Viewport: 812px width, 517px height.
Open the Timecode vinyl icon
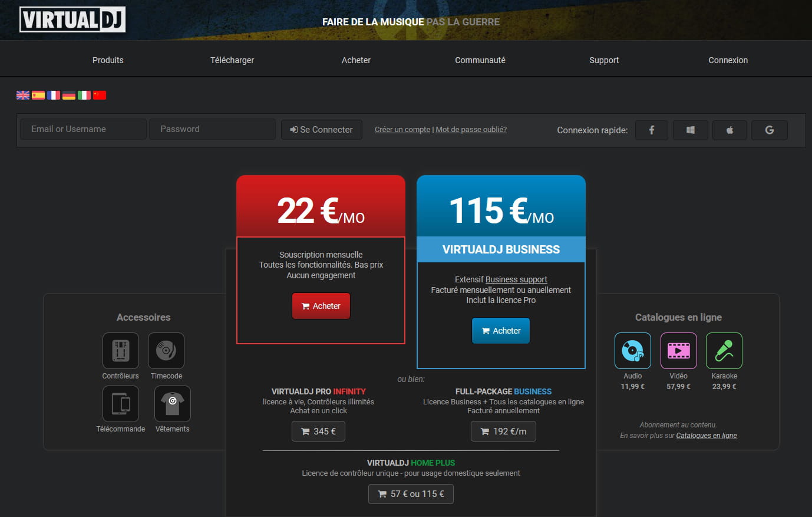166,351
